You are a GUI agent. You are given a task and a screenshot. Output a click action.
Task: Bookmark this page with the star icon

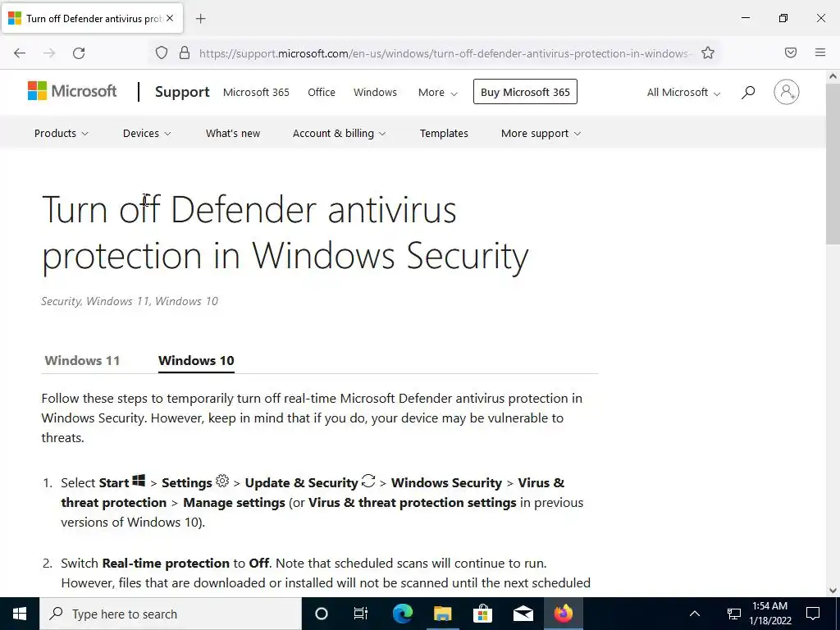pyautogui.click(x=708, y=53)
